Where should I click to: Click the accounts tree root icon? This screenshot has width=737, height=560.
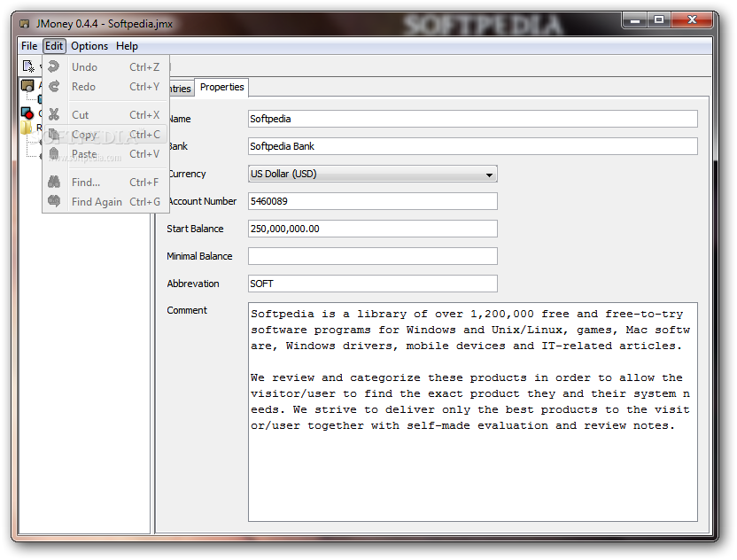point(27,86)
